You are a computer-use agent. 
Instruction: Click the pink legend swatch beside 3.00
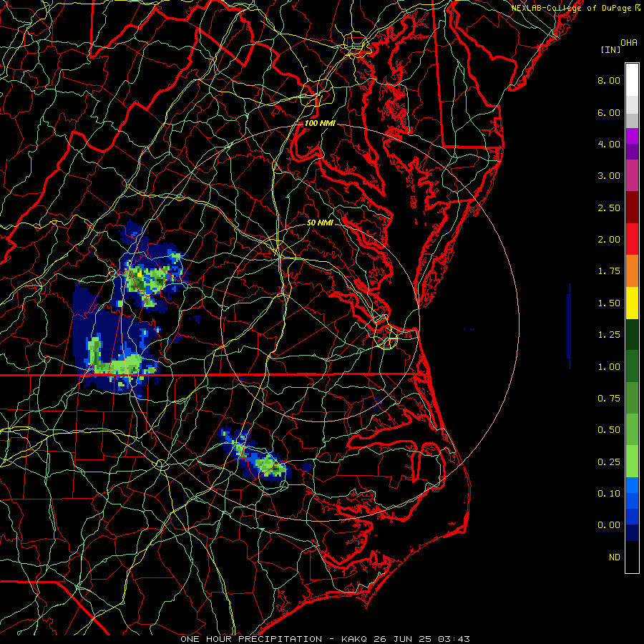[632, 175]
